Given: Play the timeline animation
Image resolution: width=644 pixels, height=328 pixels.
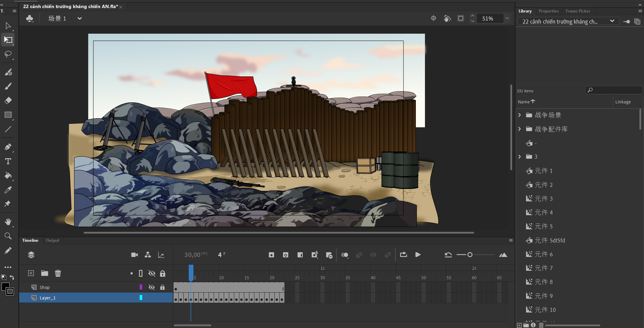Looking at the screenshot, I should pyautogui.click(x=418, y=255).
